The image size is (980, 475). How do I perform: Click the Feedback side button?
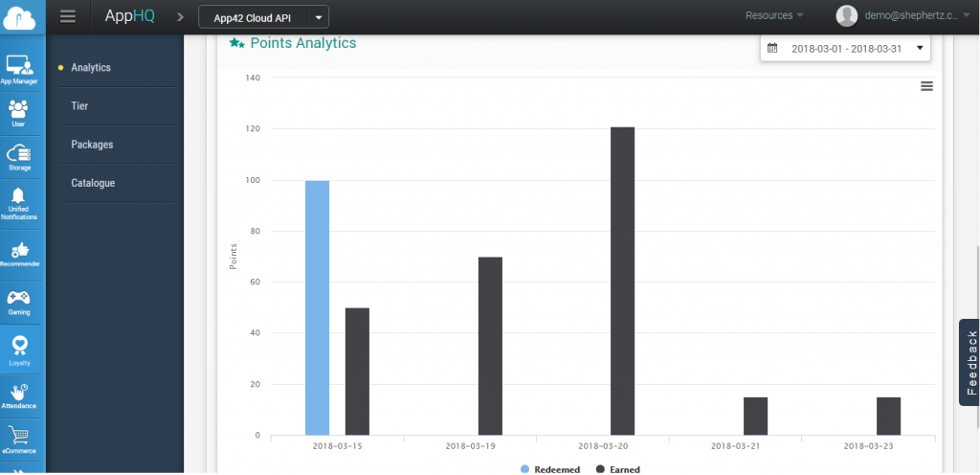click(969, 363)
